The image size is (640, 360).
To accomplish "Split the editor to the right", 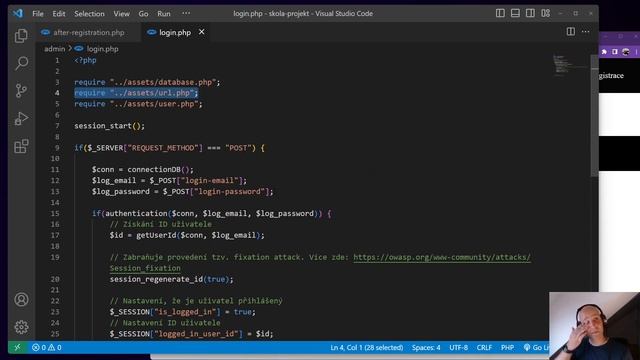I will [571, 32].
